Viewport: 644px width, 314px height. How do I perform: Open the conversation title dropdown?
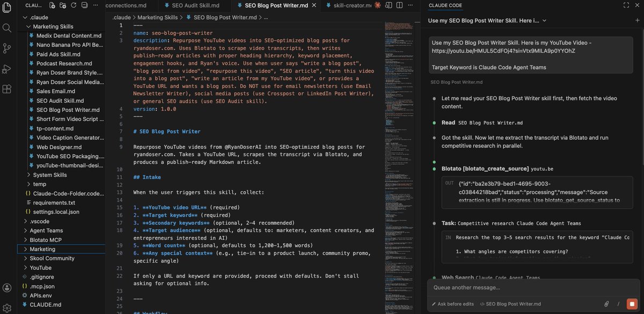(x=487, y=20)
